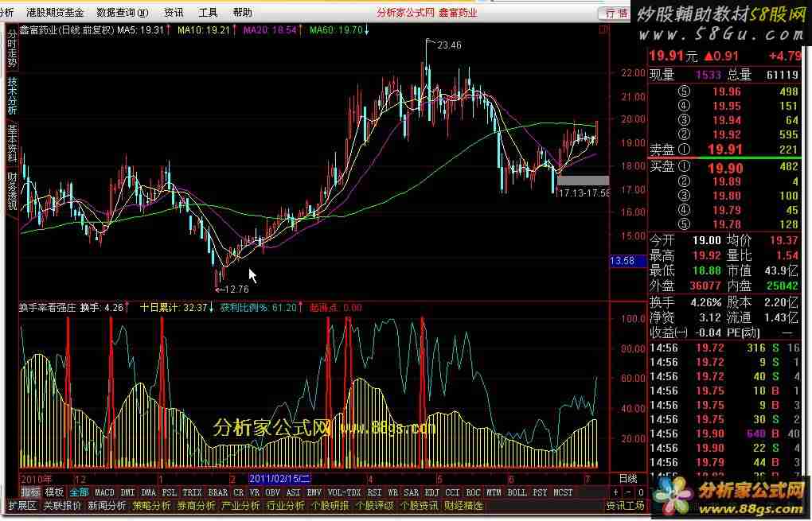This screenshot has width=812, height=521.
Task: Switch indicator to TRIX
Action: (192, 492)
